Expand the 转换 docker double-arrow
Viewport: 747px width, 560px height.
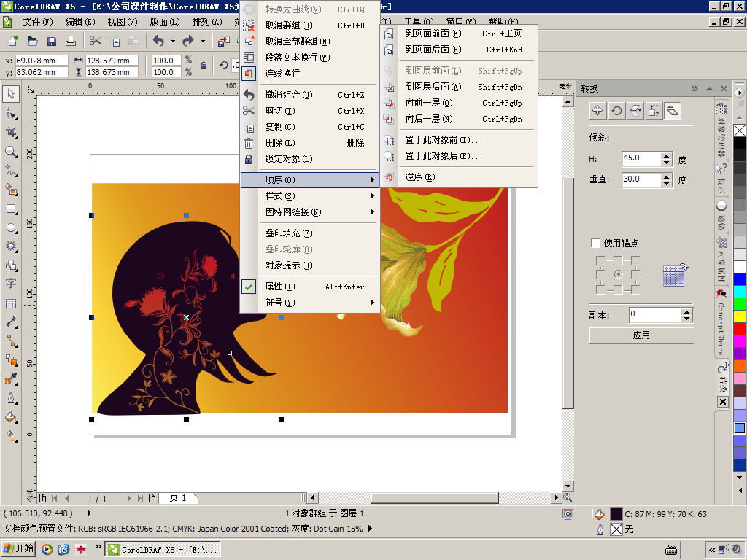coord(694,88)
